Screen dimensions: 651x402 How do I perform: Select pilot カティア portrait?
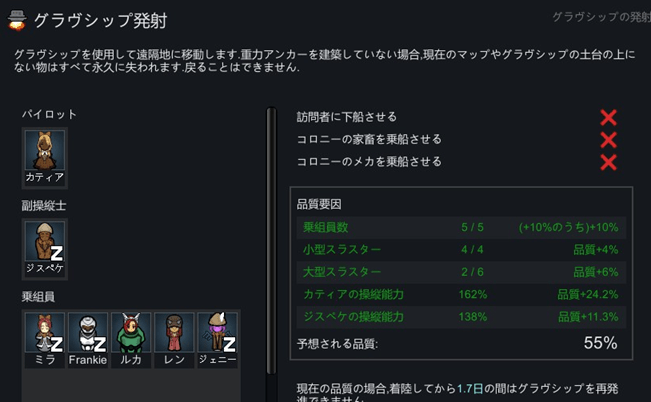tap(44, 154)
